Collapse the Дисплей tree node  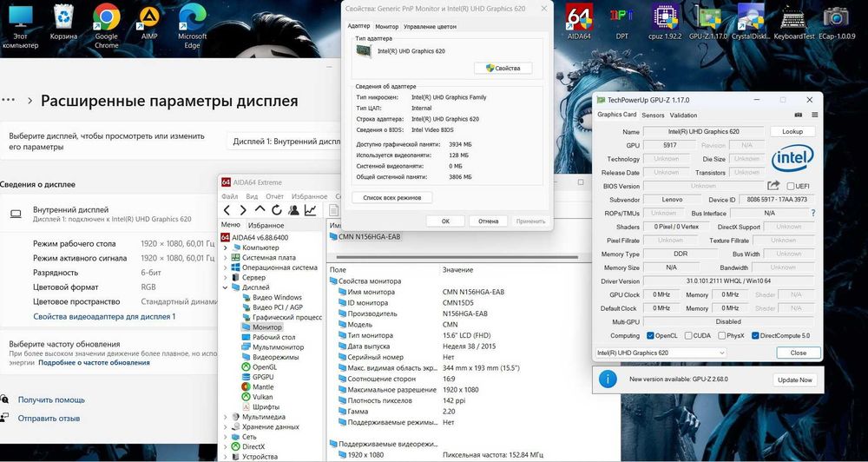(226, 287)
